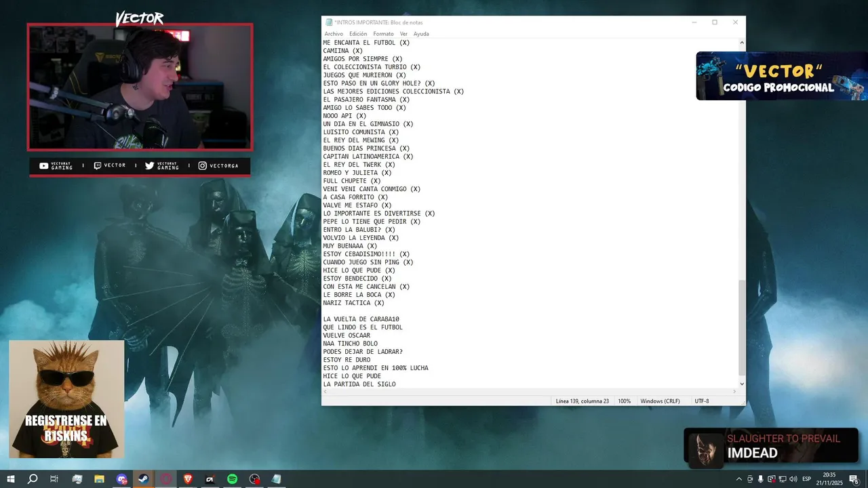Click the line 'PODES DEJAR DE LADRAR?'
This screenshot has height=488, width=868.
tap(363, 352)
